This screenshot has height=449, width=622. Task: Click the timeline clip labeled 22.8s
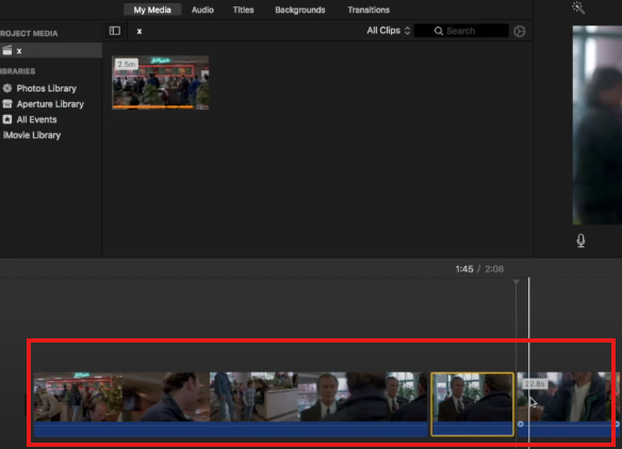coord(567,404)
